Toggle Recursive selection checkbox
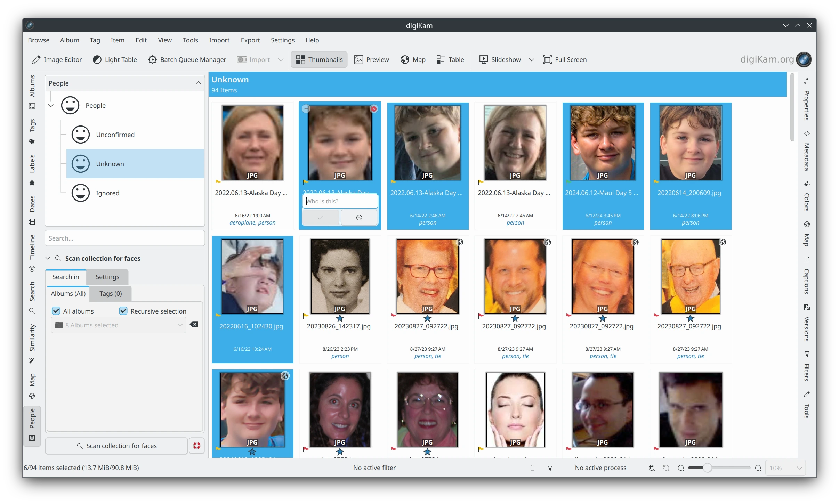This screenshot has height=504, width=839. coord(123,311)
